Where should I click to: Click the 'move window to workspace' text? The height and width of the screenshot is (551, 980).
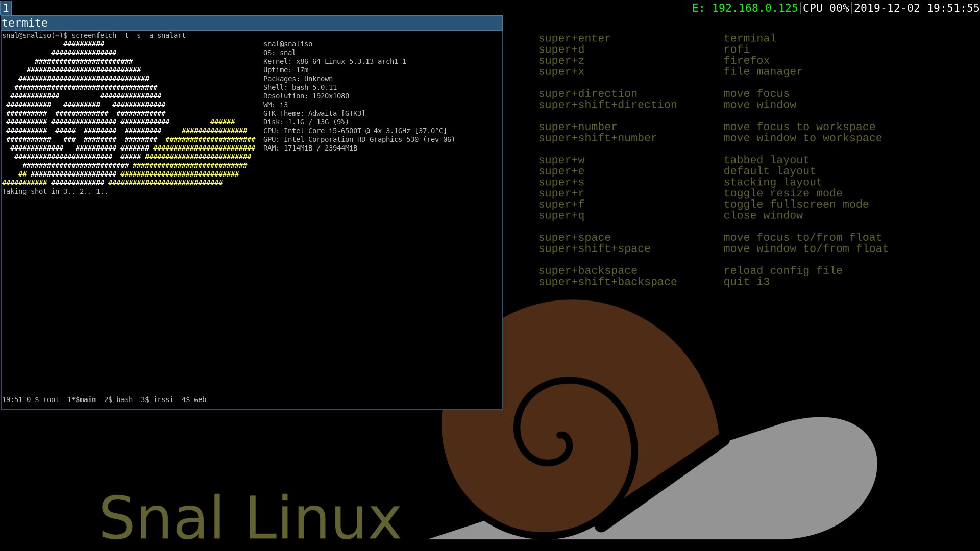pos(802,138)
